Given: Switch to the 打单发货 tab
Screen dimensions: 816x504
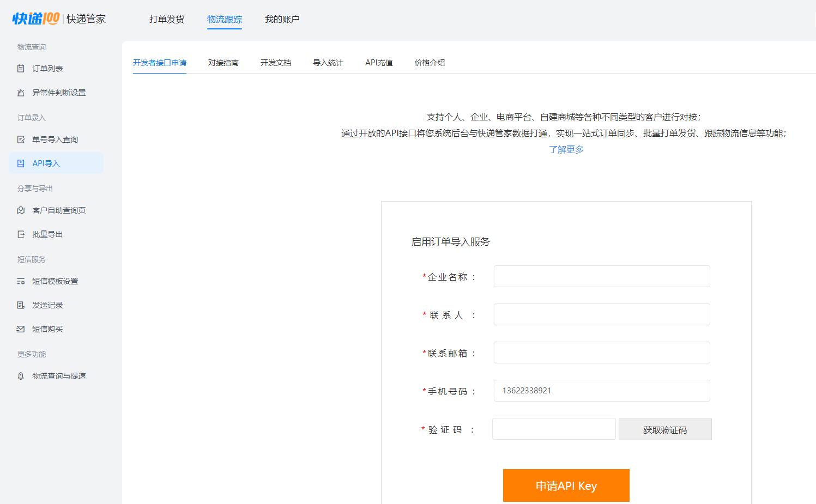Looking at the screenshot, I should pyautogui.click(x=167, y=19).
